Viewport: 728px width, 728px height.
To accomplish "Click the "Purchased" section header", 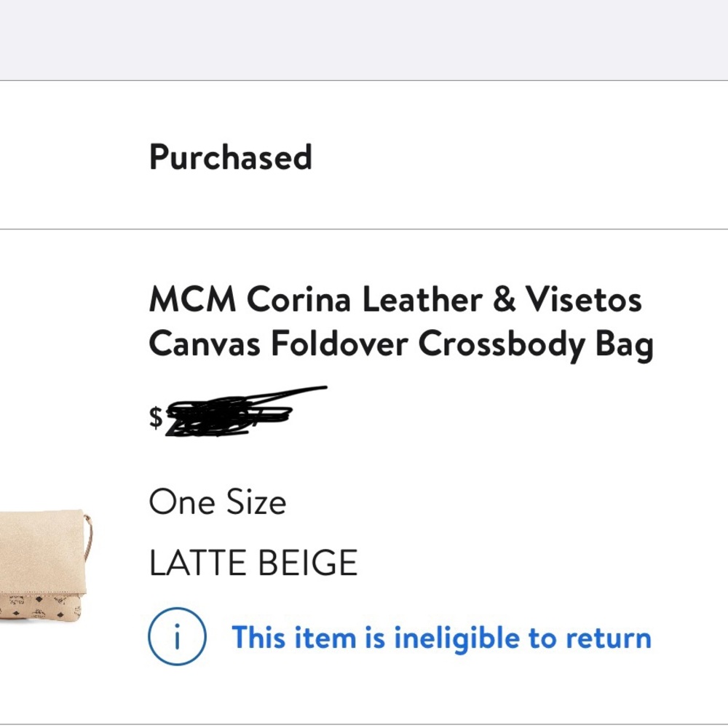I will (231, 157).
